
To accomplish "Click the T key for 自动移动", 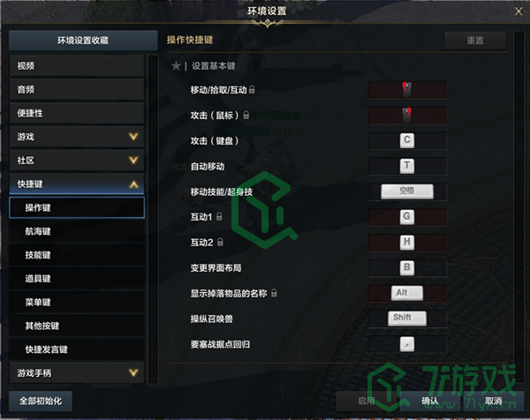I will [407, 166].
